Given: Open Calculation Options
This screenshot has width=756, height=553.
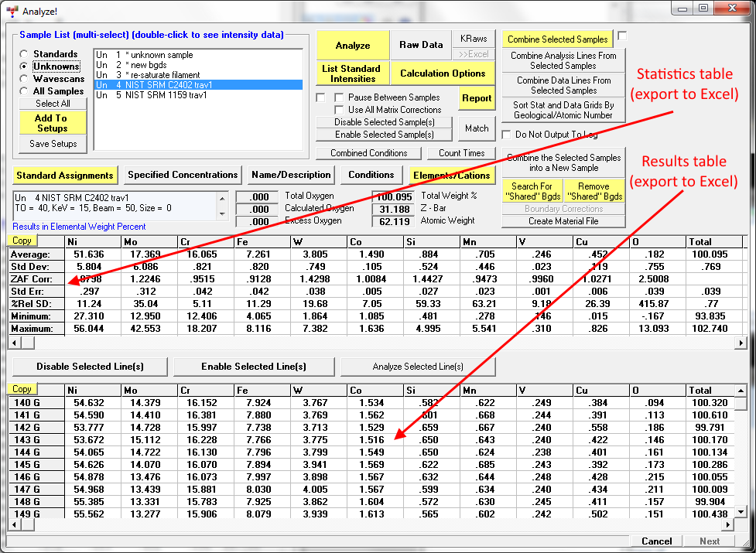Looking at the screenshot, I should point(443,73).
